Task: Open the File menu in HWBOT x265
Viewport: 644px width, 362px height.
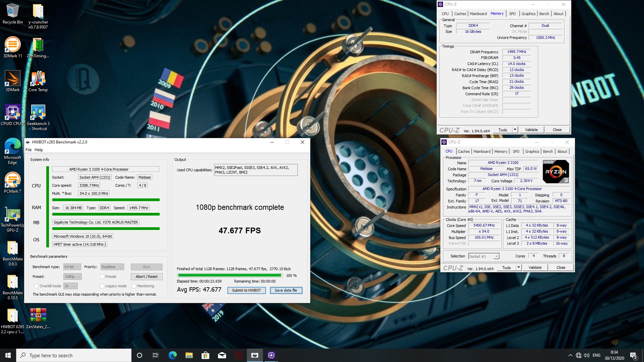Action: click(29, 150)
